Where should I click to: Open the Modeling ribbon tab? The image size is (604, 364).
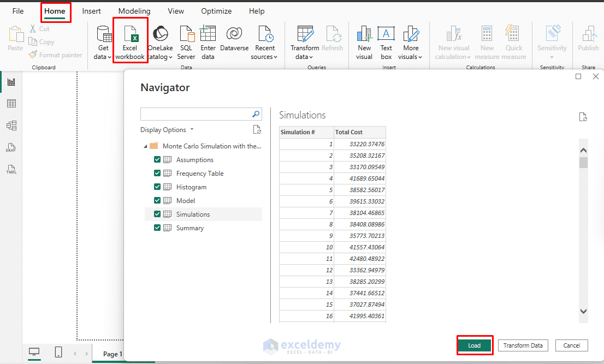[x=134, y=11]
